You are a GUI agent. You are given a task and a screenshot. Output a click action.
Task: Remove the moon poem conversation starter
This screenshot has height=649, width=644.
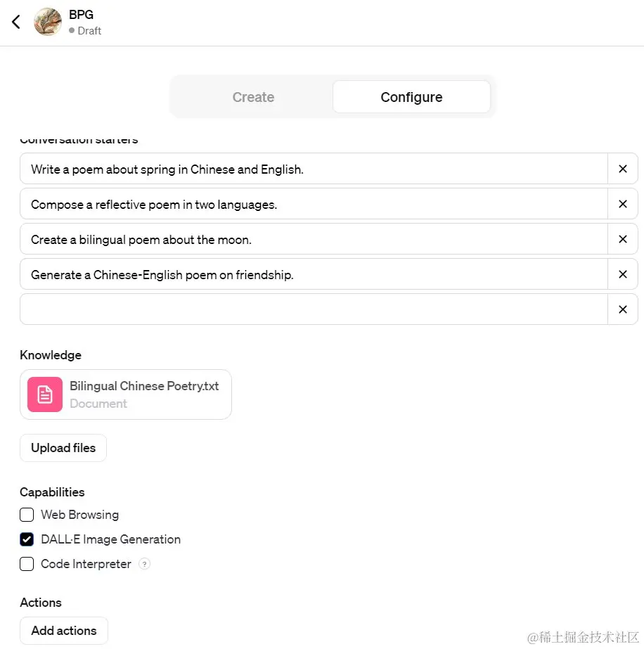[x=622, y=239]
